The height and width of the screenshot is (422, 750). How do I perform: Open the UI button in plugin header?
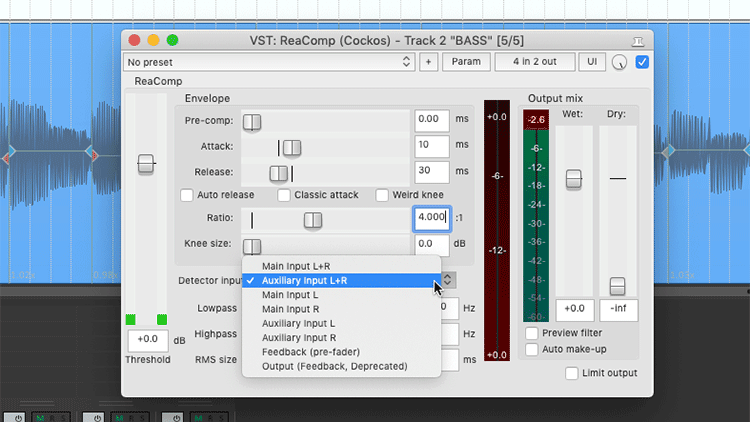pyautogui.click(x=594, y=62)
